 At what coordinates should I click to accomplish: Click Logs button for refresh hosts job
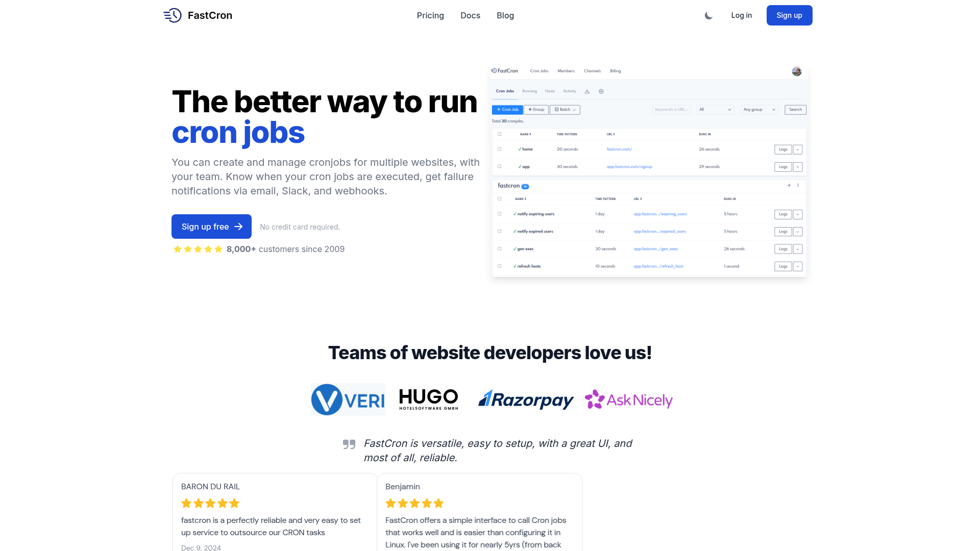pyautogui.click(x=783, y=266)
